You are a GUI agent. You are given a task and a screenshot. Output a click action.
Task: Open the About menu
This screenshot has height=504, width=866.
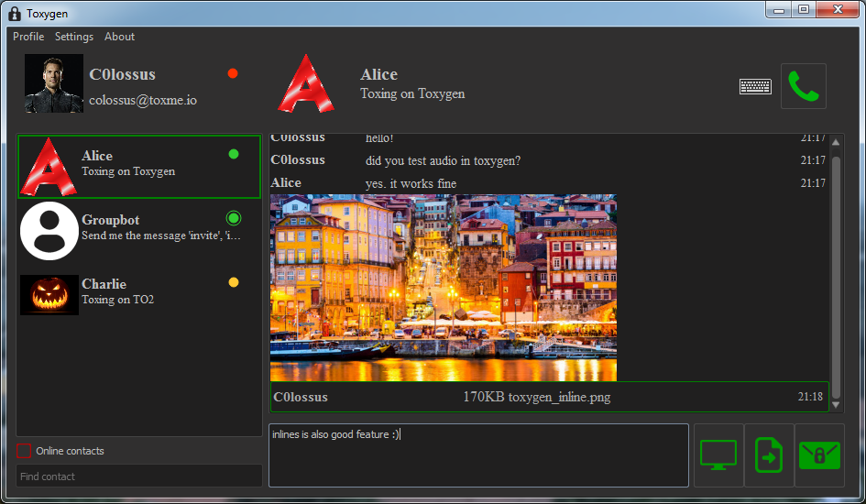pyautogui.click(x=119, y=37)
